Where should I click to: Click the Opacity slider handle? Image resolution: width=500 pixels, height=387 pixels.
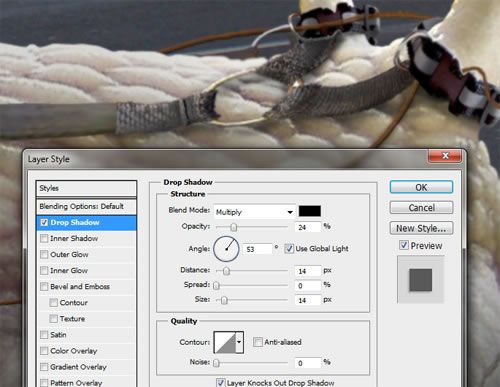(234, 227)
